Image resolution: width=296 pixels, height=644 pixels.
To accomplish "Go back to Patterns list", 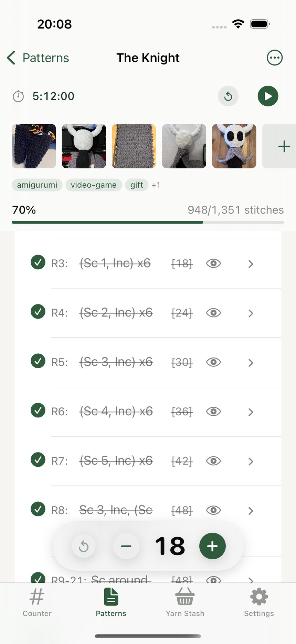I will (x=38, y=58).
